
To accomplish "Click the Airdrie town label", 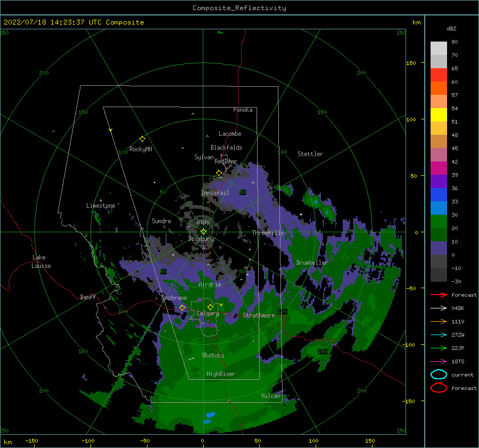I will (x=210, y=284).
